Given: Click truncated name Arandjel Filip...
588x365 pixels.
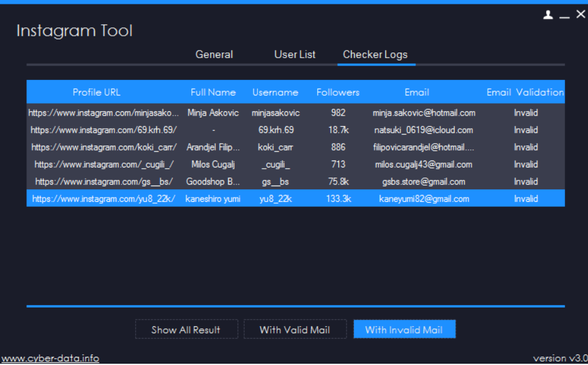Looking at the screenshot, I should (213, 147).
